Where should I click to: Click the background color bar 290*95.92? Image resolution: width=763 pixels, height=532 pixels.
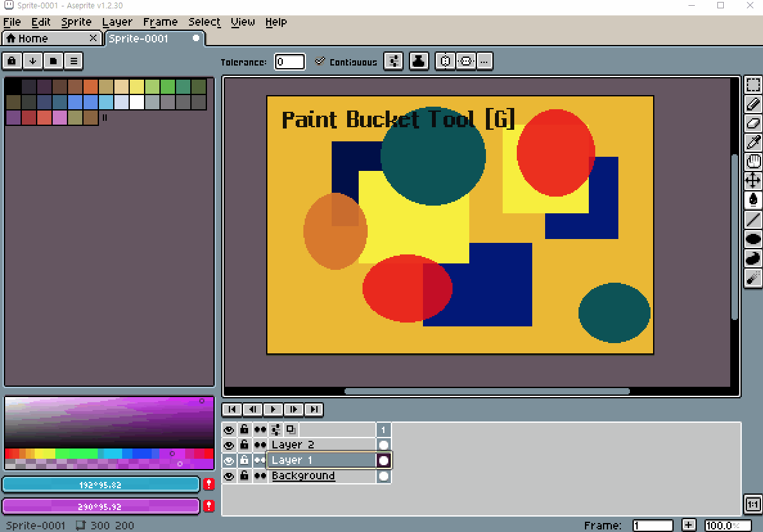(x=101, y=507)
